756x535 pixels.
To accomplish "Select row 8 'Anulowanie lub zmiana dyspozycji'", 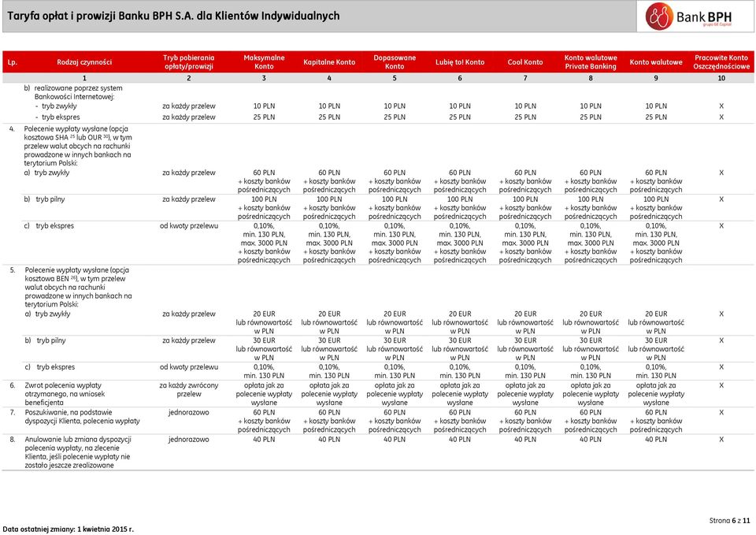I will [x=78, y=452].
